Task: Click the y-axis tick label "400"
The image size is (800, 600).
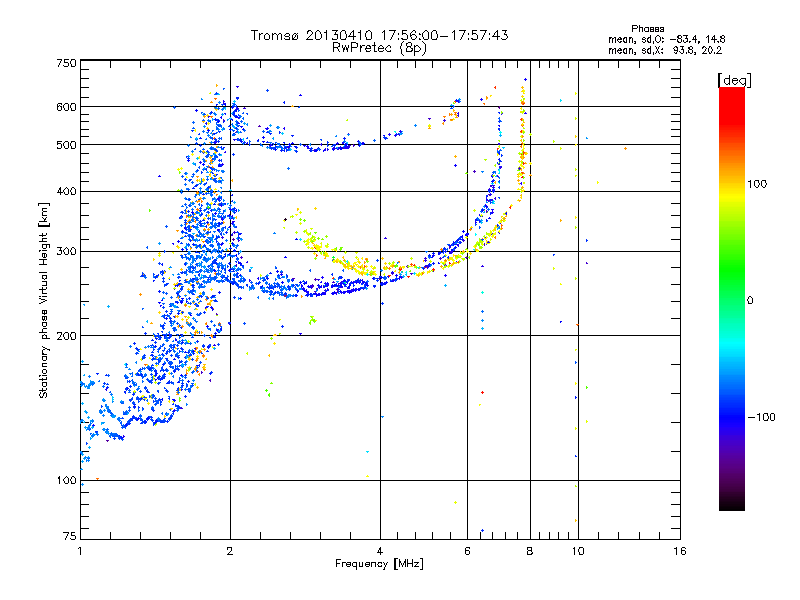Action: click(x=66, y=191)
